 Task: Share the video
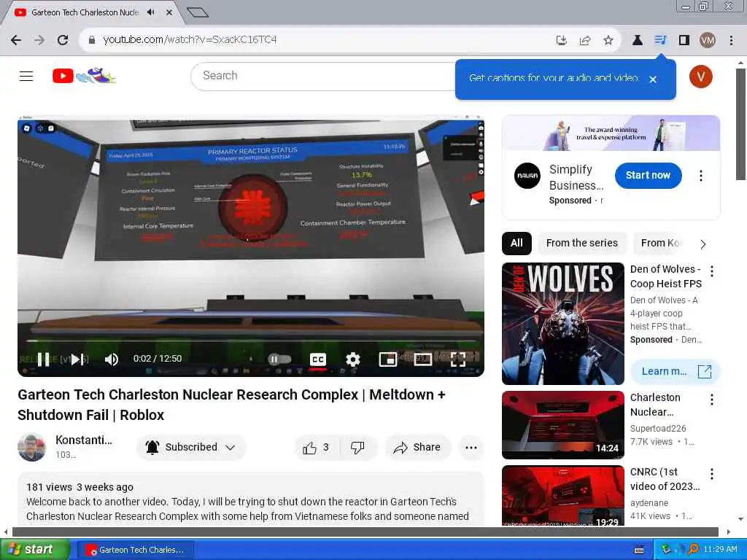click(x=417, y=448)
